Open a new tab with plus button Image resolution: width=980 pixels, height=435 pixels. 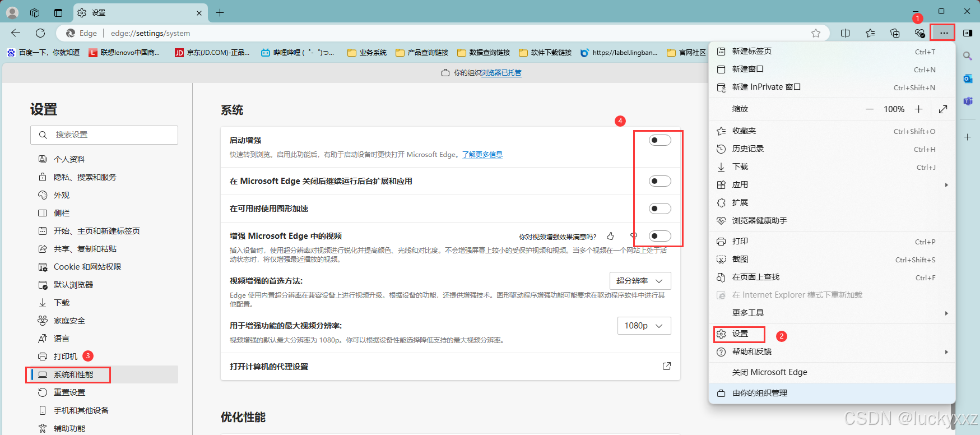pyautogui.click(x=220, y=12)
